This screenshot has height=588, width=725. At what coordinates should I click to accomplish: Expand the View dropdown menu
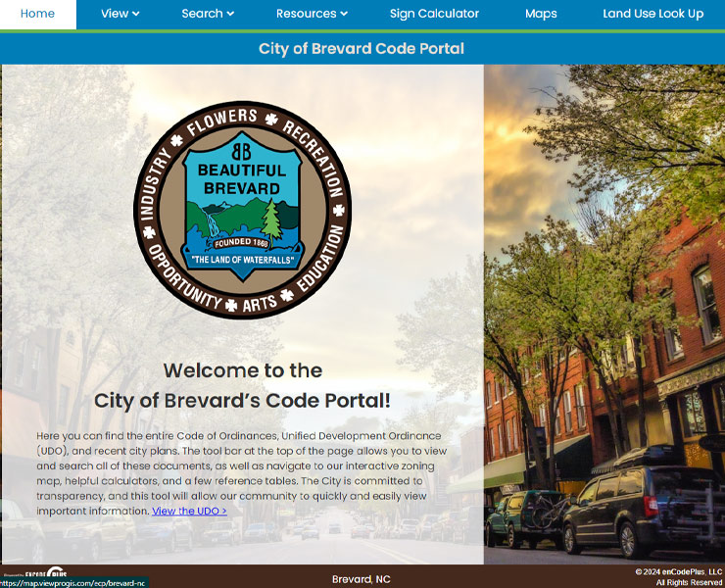[x=121, y=14]
